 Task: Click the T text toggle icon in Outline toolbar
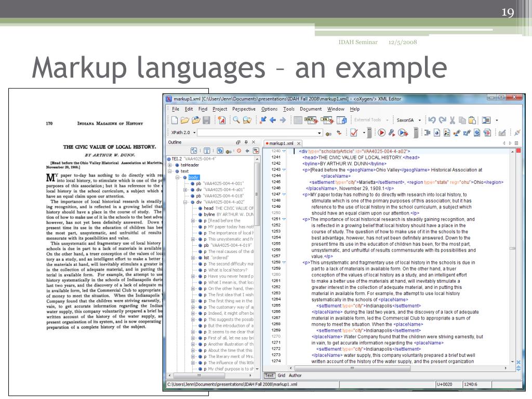coord(207,151)
